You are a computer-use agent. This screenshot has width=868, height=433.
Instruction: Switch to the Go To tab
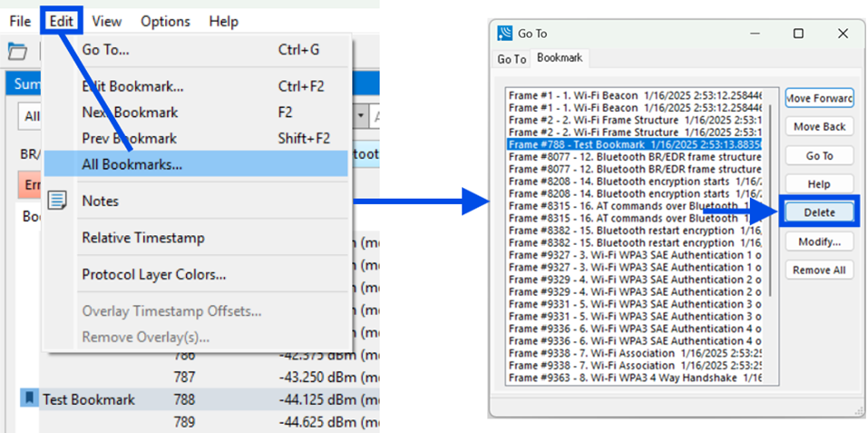point(511,59)
